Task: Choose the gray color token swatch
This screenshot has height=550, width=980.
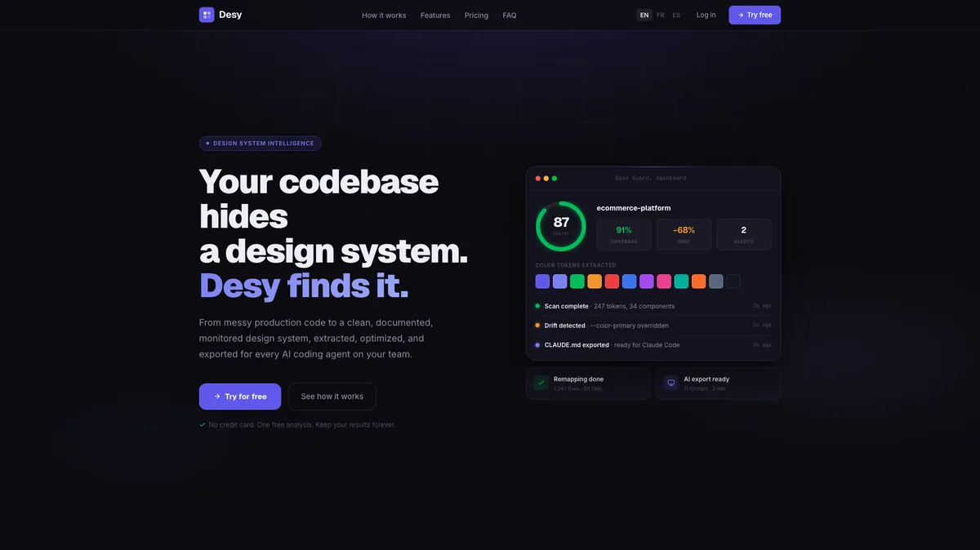Action: click(716, 282)
